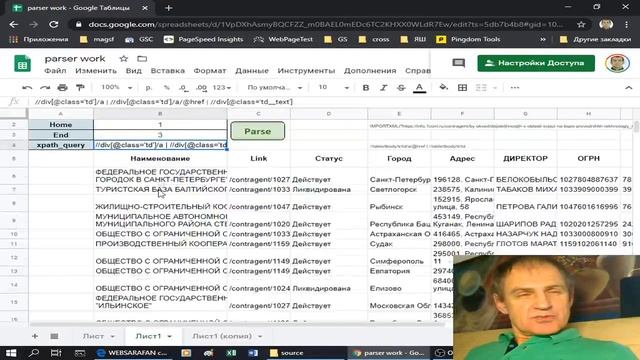The image size is (640, 360).
Task: Add a new sheet with plus
Action: click(x=35, y=336)
